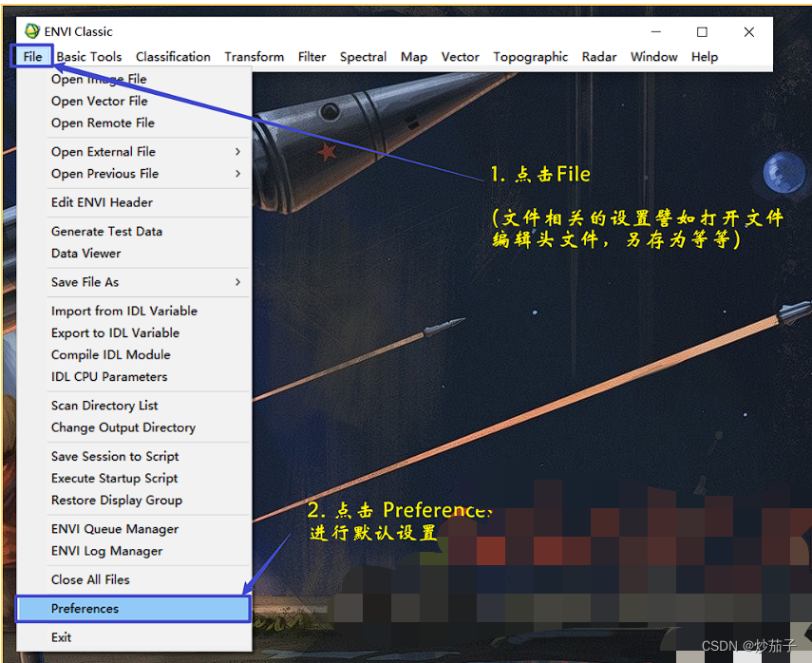Choose Edit ENVI Header
Viewport: 812px width, 663px height.
134,202
